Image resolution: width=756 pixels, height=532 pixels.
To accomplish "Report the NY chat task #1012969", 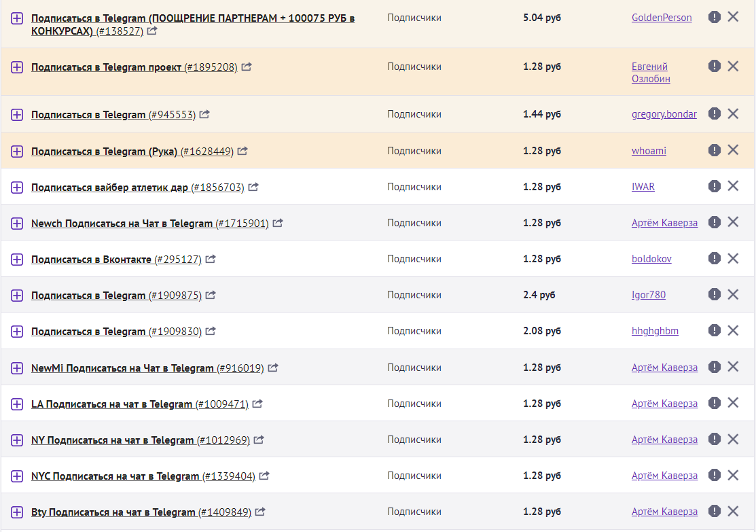I will point(714,439).
